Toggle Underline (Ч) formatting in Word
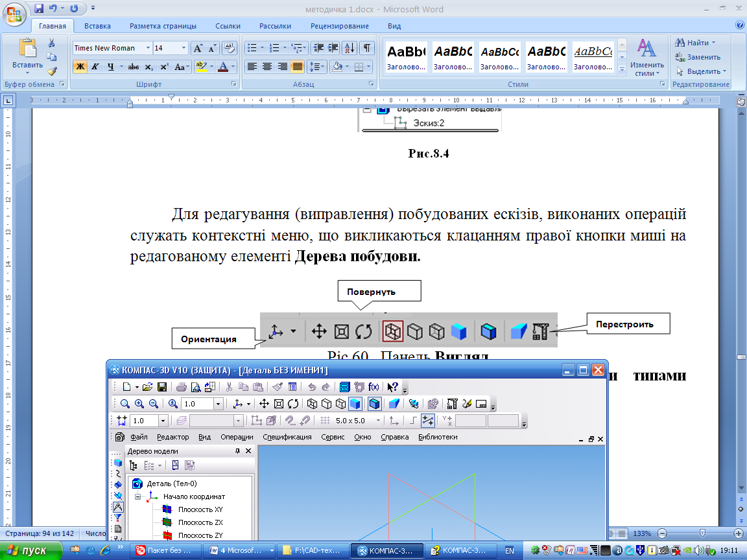Screen dimensions: 747x560 (110, 67)
